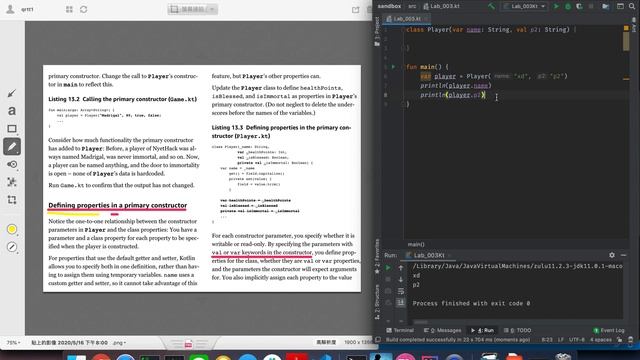Open the line thickness selector
This screenshot has width=640, height=360.
(12, 247)
